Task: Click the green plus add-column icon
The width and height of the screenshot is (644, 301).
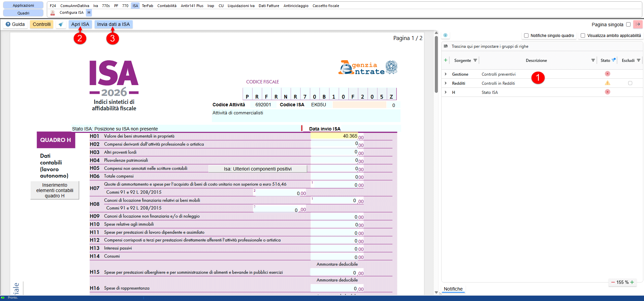Action: pyautogui.click(x=446, y=60)
